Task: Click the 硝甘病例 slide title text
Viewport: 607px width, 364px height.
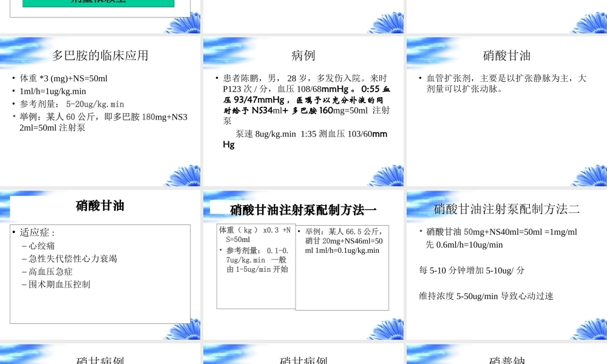Action: (x=101, y=360)
